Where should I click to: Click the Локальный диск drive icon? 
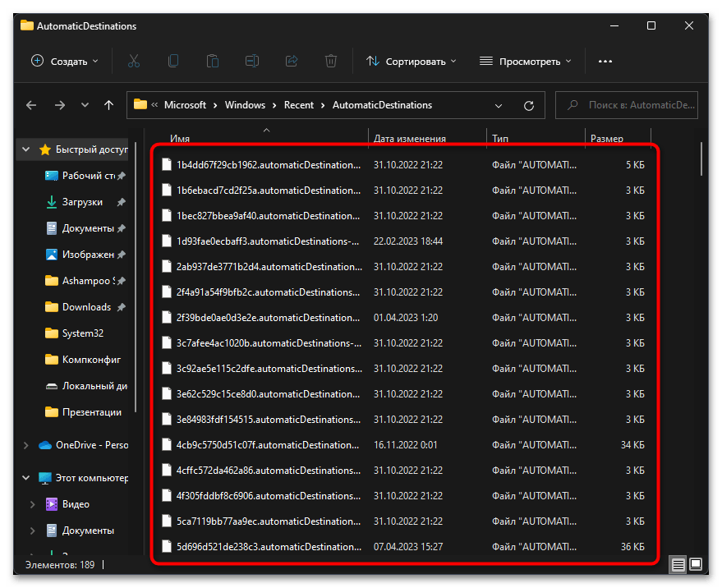click(52, 386)
